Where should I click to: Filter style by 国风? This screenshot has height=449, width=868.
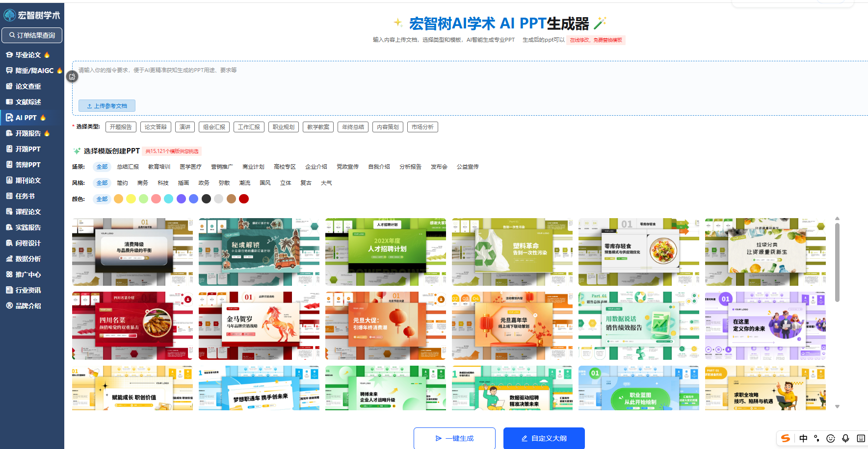point(265,183)
